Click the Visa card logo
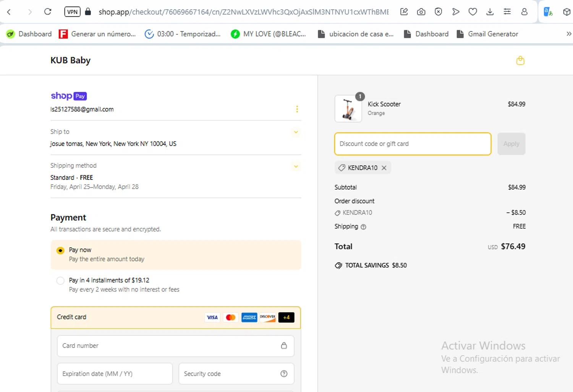 (212, 317)
